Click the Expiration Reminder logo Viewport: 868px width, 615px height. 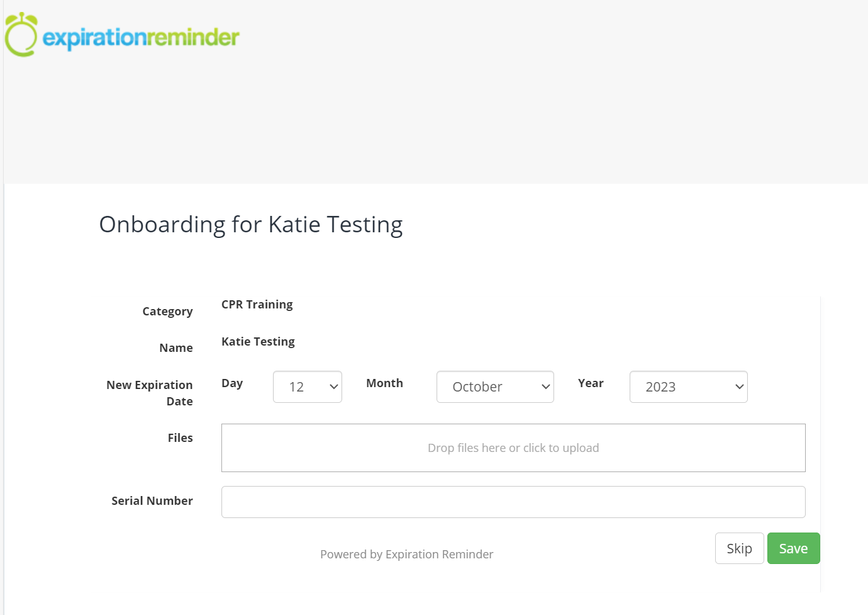122,35
